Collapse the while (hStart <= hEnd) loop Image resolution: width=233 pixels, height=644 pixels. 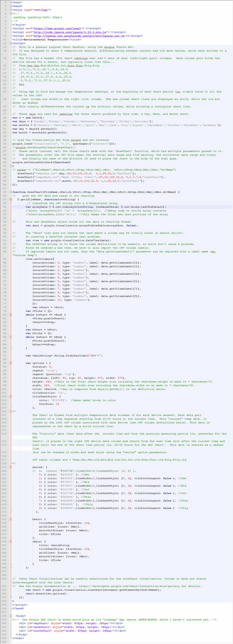tap(11, 337)
